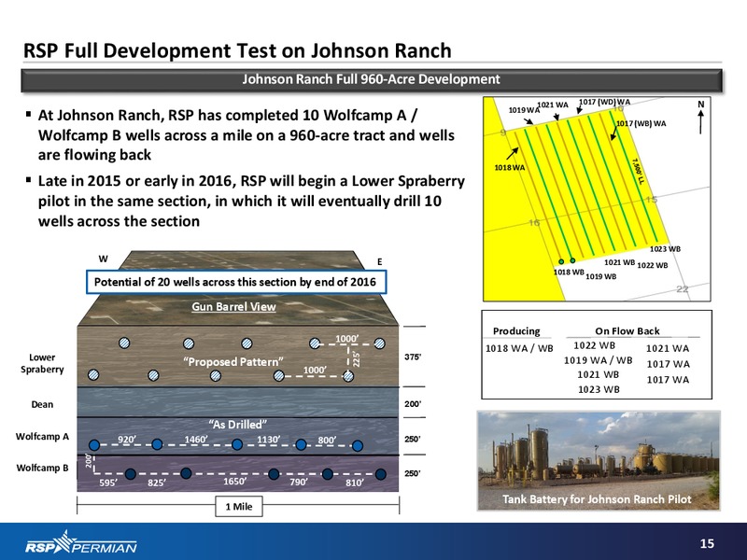
Task: Select '1021 WA' in the flow back list
Action: tap(668, 348)
